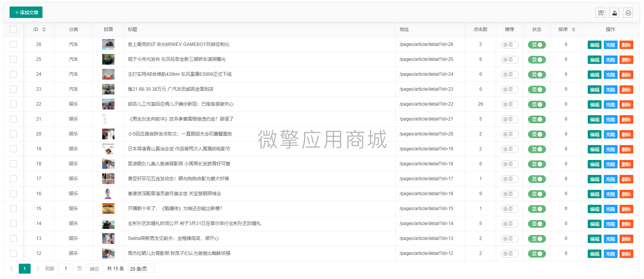Image resolution: width=644 pixels, height=279 pixels.
Task: Go to next page arrow
Action: click(38, 269)
